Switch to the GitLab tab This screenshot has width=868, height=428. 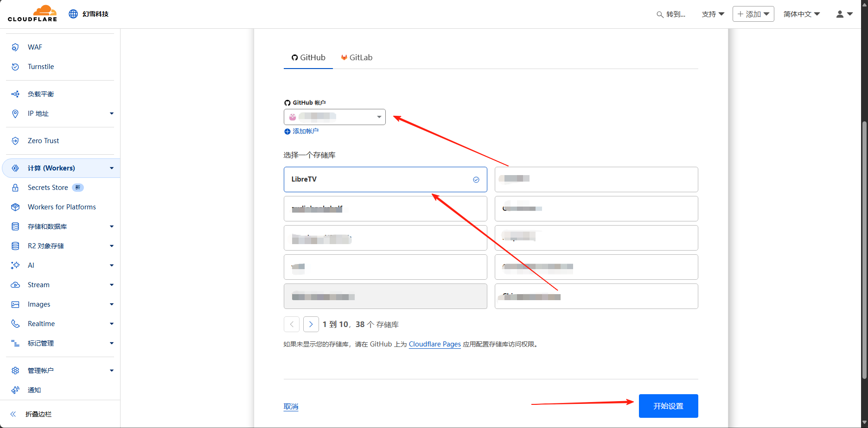357,57
